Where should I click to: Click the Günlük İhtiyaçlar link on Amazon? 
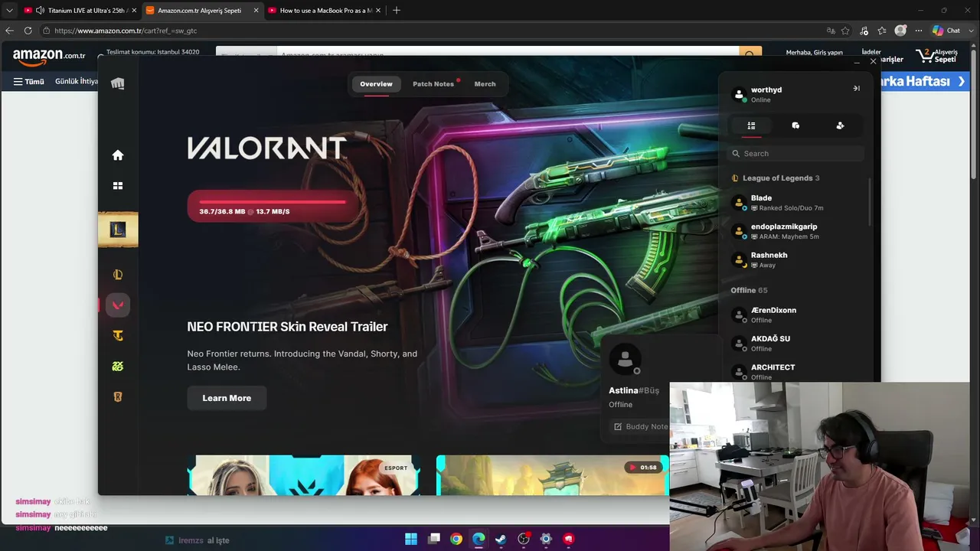(x=77, y=82)
